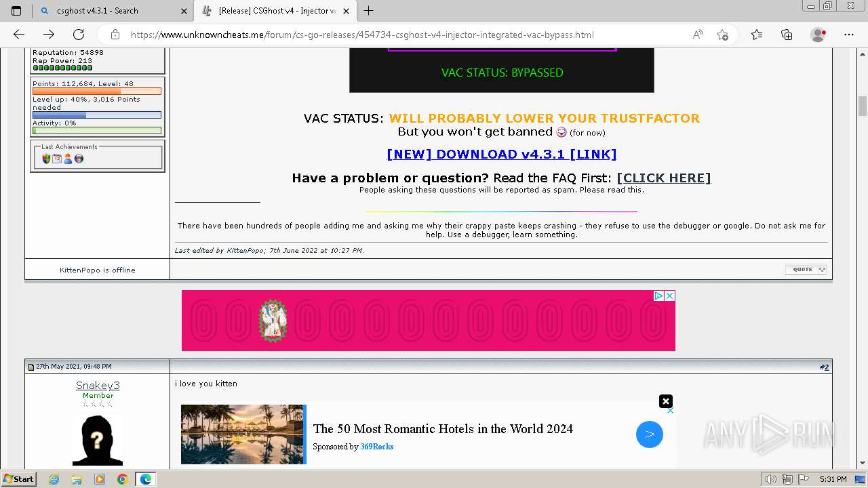The width and height of the screenshot is (868, 488).
Task: Close the CSGhost v4 Release tab
Action: tap(347, 11)
